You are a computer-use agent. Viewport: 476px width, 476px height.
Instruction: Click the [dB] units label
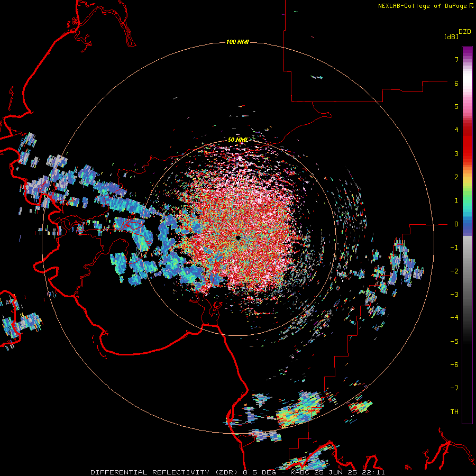(x=452, y=36)
